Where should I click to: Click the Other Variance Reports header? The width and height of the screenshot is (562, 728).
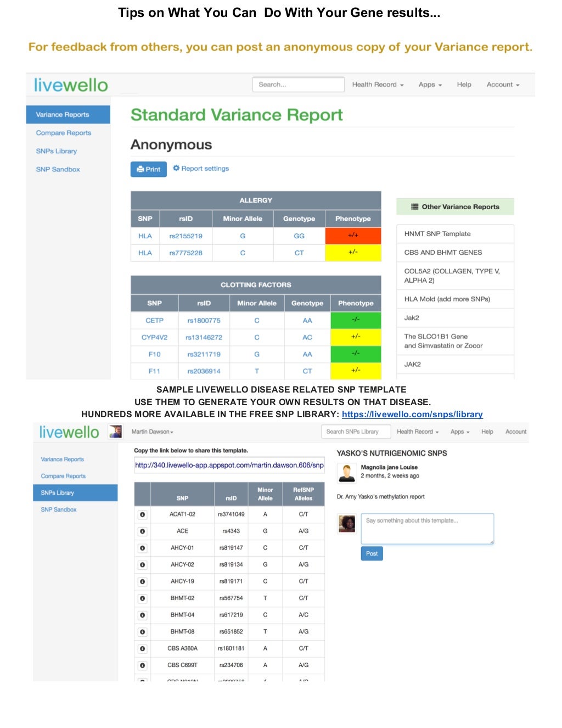coord(455,207)
